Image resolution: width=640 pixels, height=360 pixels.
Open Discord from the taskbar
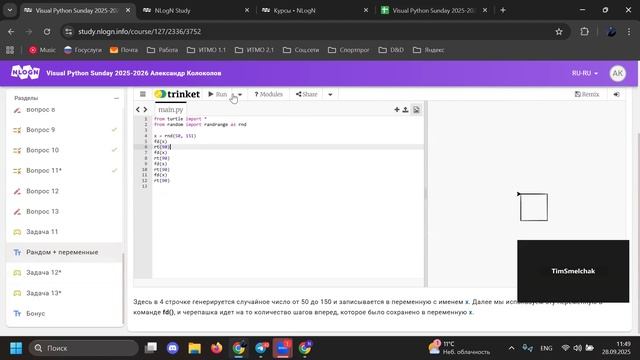[173, 348]
